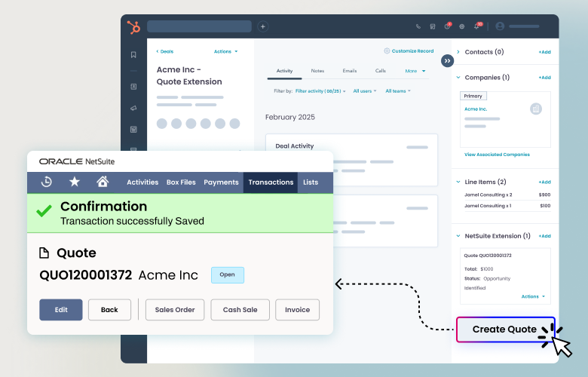The image size is (588, 377).
Task: Click the Quote document icon
Action: [x=44, y=253]
